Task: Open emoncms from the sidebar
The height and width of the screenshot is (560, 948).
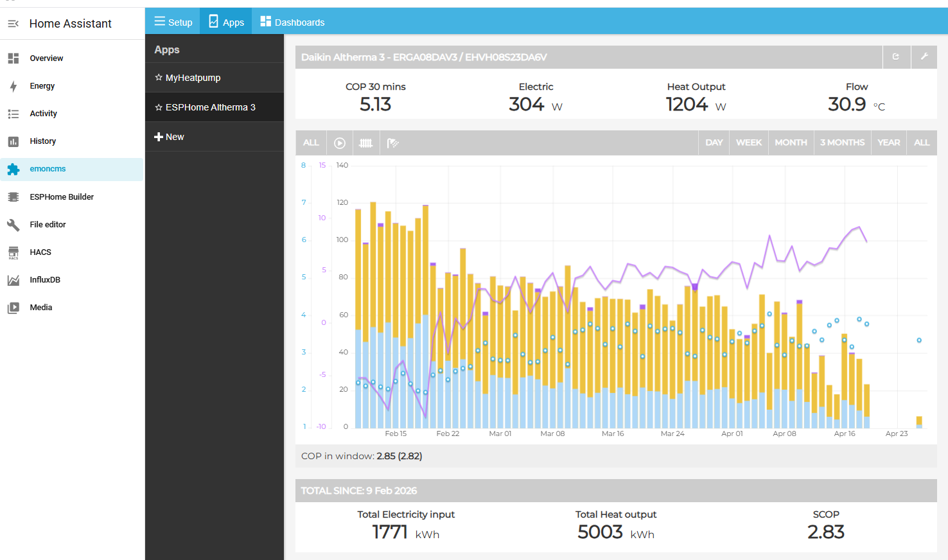Action: click(48, 169)
